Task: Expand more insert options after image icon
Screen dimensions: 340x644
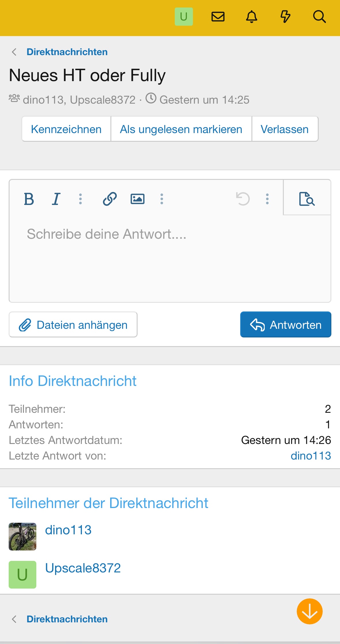Action: click(x=162, y=199)
